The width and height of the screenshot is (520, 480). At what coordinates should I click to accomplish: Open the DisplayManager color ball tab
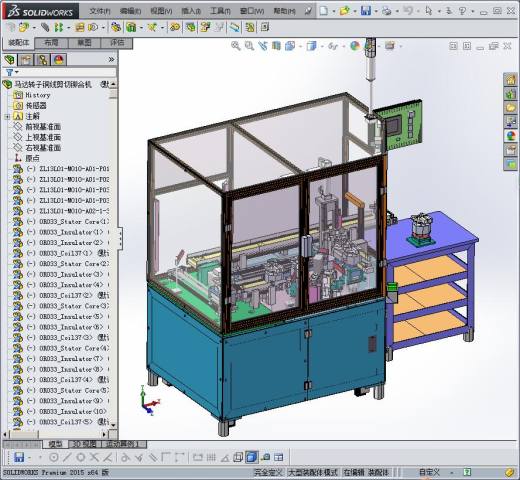pos(59,60)
